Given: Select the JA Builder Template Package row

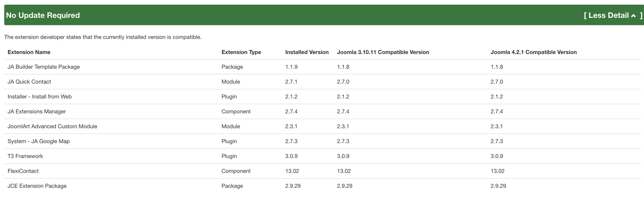Looking at the screenshot, I should click(x=43, y=67).
